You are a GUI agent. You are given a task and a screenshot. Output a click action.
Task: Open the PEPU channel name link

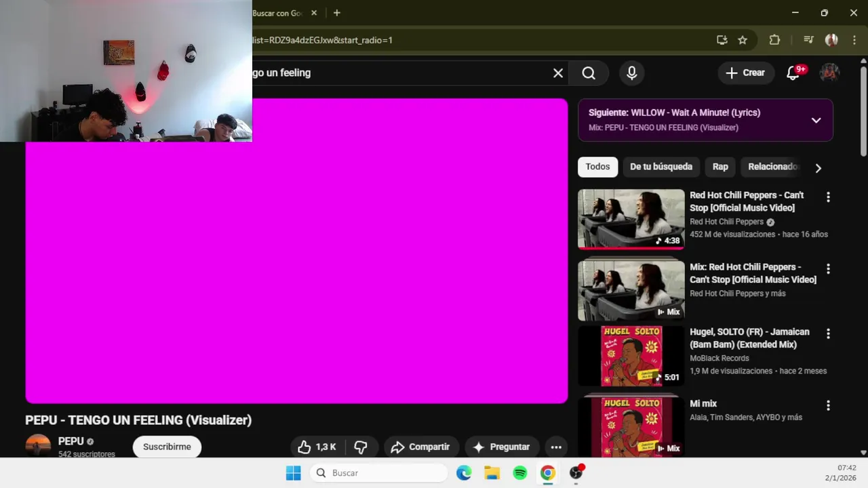71,441
